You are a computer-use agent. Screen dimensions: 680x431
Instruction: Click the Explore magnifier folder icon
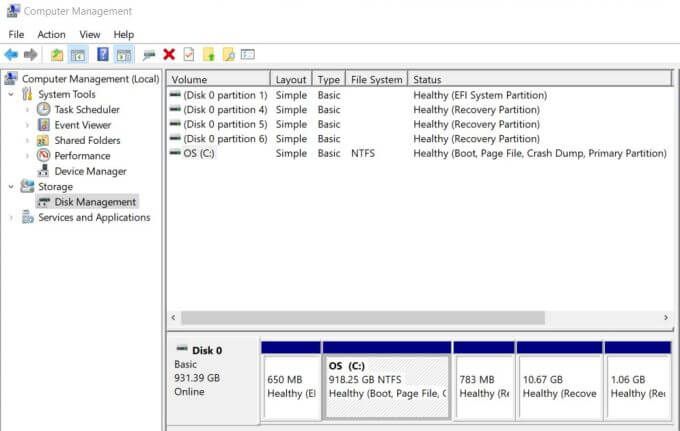[229, 55]
